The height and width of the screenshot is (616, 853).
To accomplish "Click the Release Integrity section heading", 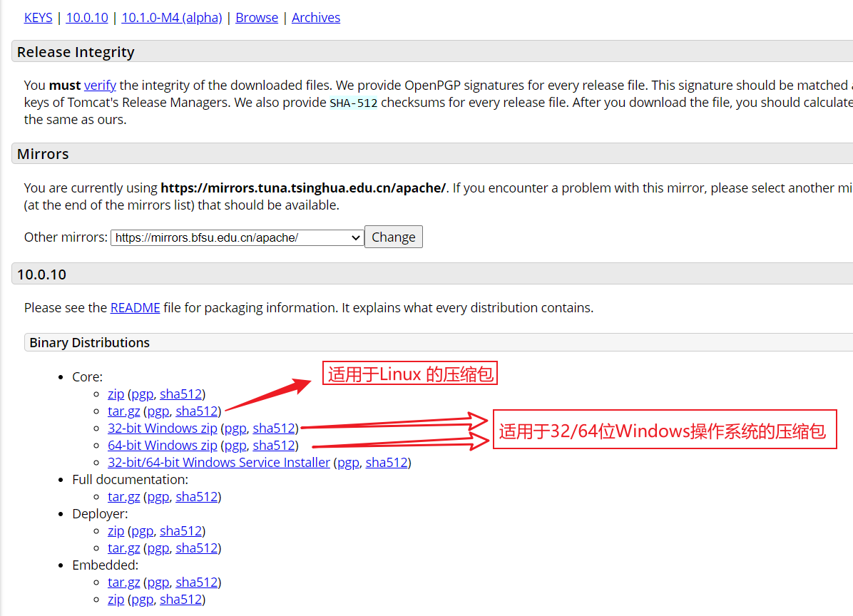I will coord(76,52).
